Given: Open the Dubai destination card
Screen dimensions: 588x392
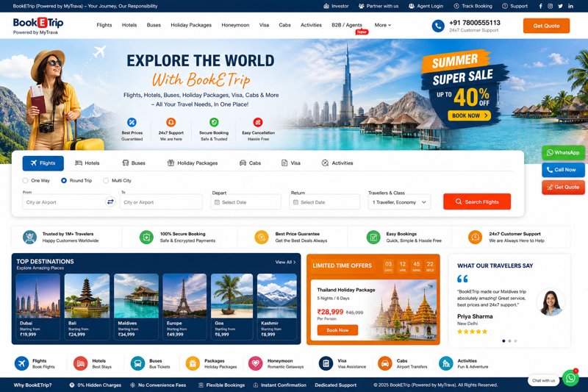Looking at the screenshot, I should point(38,307).
